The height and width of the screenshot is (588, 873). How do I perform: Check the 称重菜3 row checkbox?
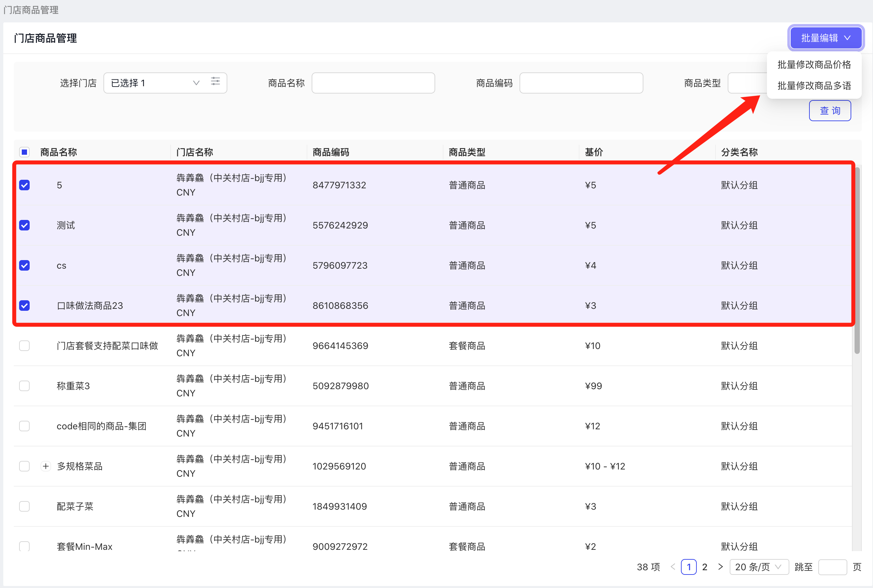[x=24, y=386]
